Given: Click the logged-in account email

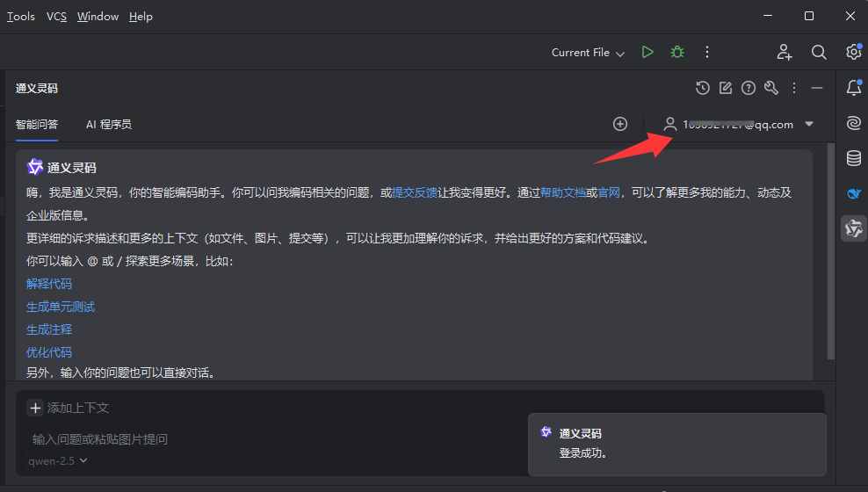Looking at the screenshot, I should click(x=737, y=125).
